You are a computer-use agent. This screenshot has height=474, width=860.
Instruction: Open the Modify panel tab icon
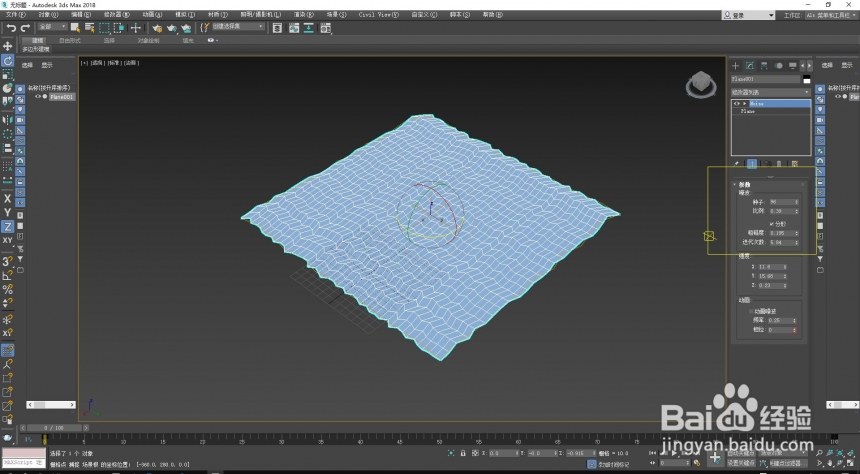[750, 66]
